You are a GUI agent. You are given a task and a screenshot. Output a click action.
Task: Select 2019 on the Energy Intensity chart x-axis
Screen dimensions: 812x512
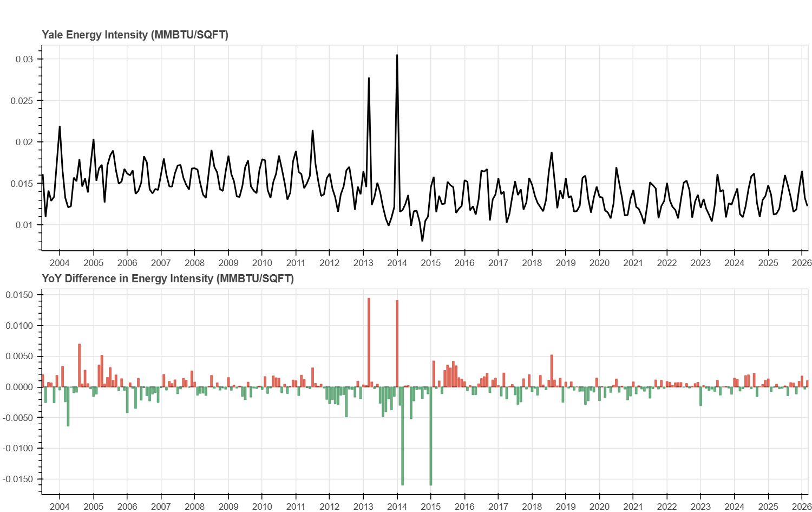[566, 263]
